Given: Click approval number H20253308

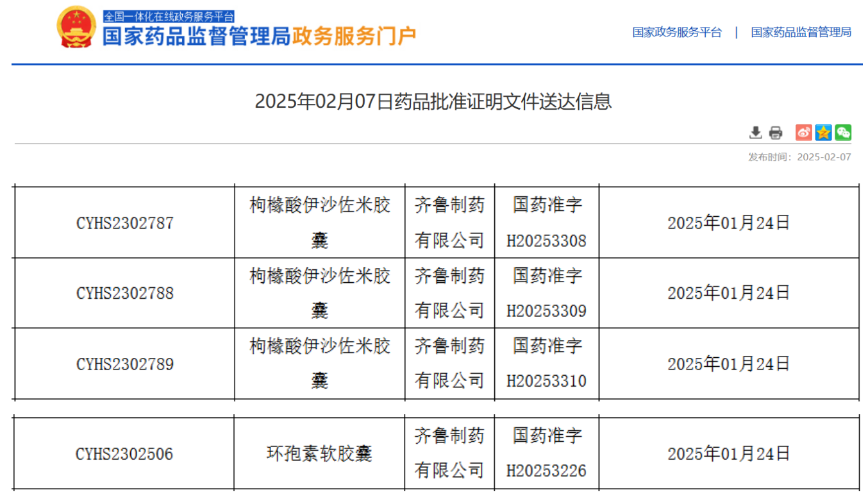Looking at the screenshot, I should point(547,241).
